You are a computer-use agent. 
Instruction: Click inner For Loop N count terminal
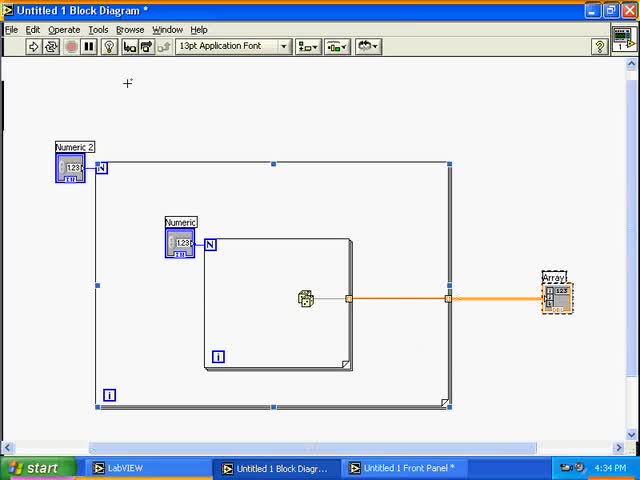[210, 244]
